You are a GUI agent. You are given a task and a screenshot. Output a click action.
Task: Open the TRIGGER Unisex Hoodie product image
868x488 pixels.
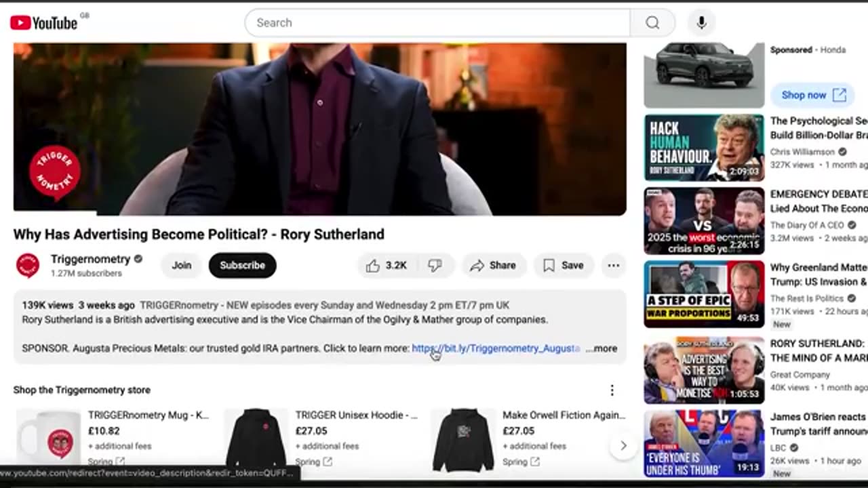coord(256,441)
